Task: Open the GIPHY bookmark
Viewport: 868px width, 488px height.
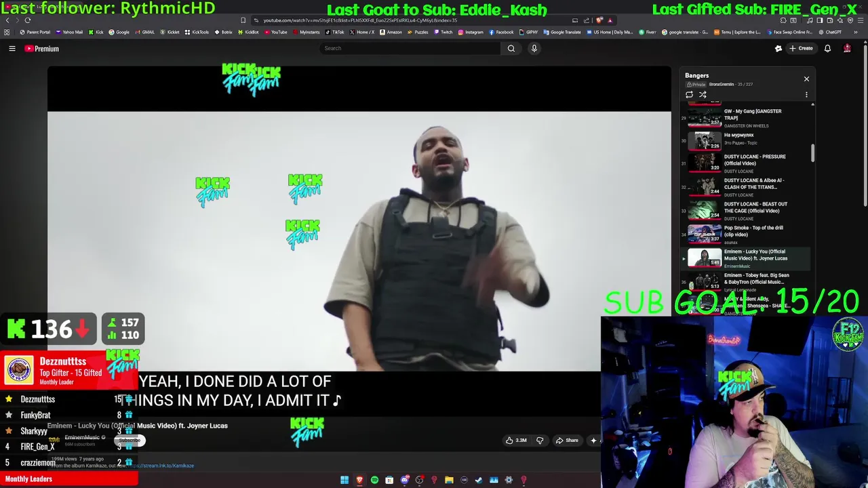Action: point(528,32)
